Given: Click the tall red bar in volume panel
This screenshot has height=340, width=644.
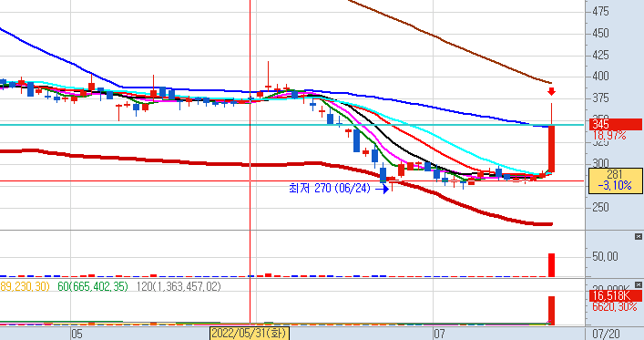Looking at the screenshot, I should pos(552,311).
